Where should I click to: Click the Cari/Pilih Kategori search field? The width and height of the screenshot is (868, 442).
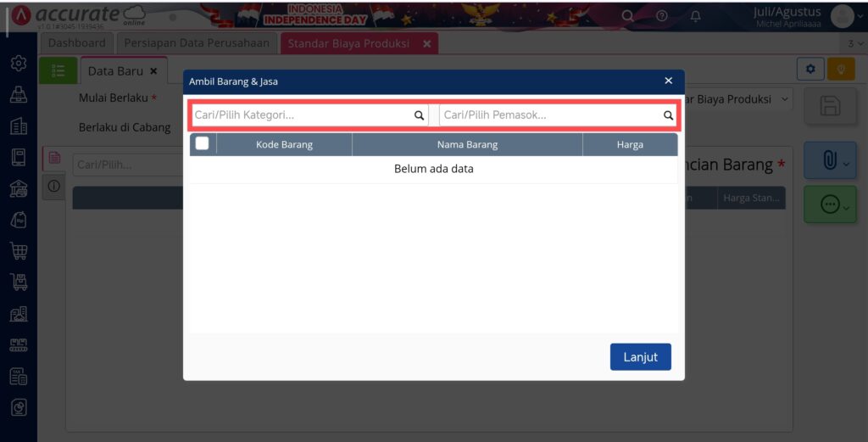(x=301, y=115)
